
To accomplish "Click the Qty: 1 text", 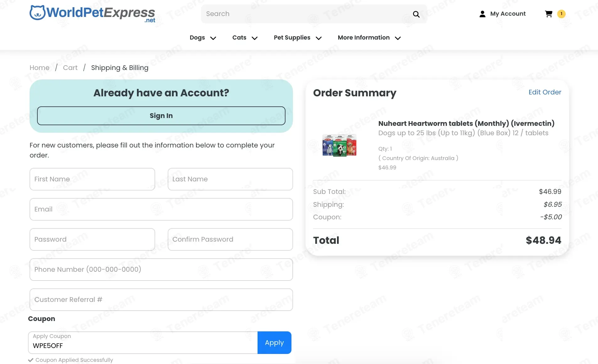I will click(x=385, y=149).
